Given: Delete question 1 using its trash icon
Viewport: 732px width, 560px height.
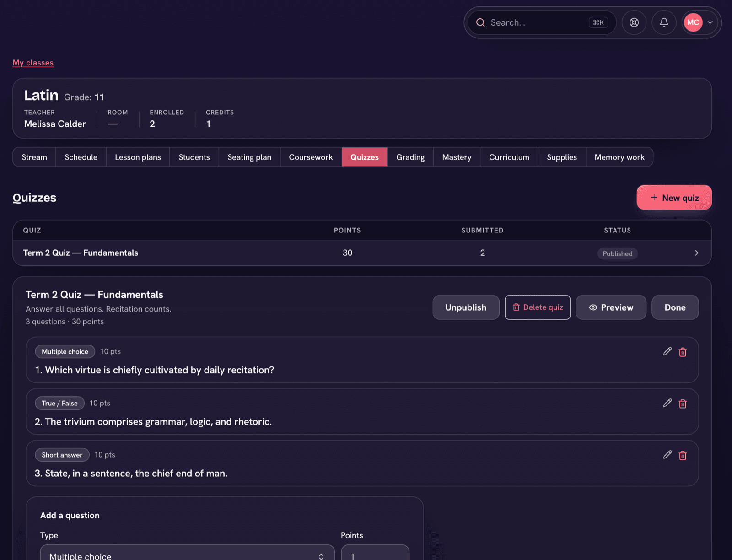Looking at the screenshot, I should click(x=683, y=352).
